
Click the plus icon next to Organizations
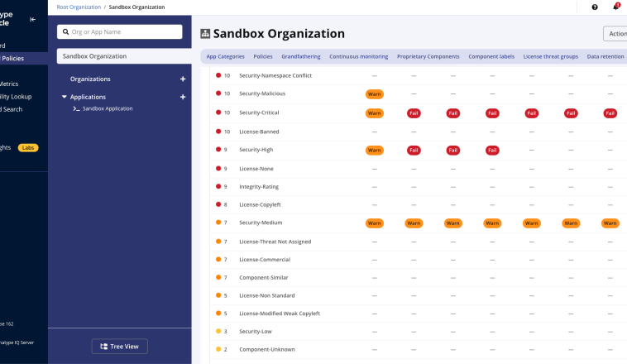pyautogui.click(x=183, y=79)
